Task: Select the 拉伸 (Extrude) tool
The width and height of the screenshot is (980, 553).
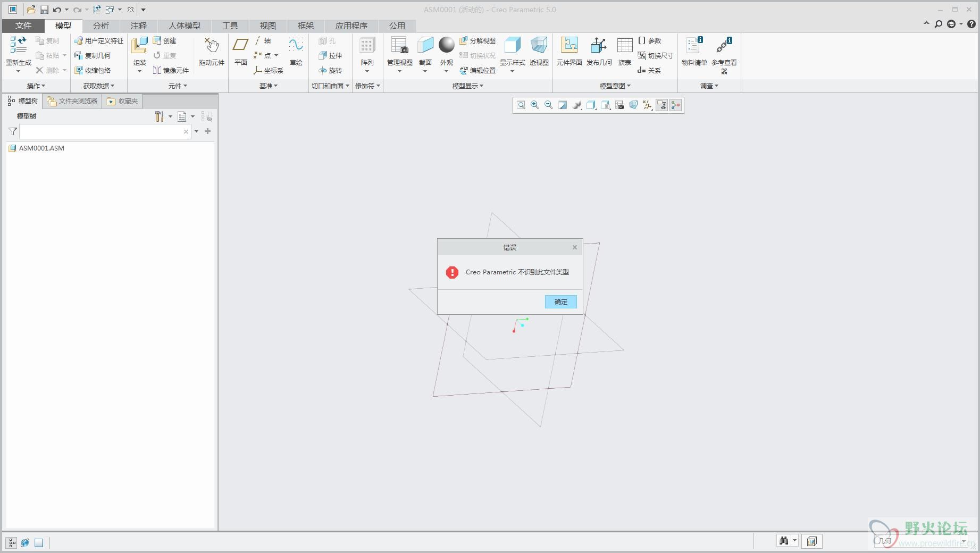Action: [x=330, y=55]
